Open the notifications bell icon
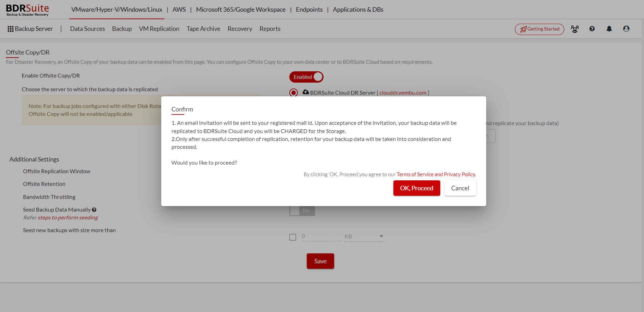644x312 pixels. (x=609, y=29)
